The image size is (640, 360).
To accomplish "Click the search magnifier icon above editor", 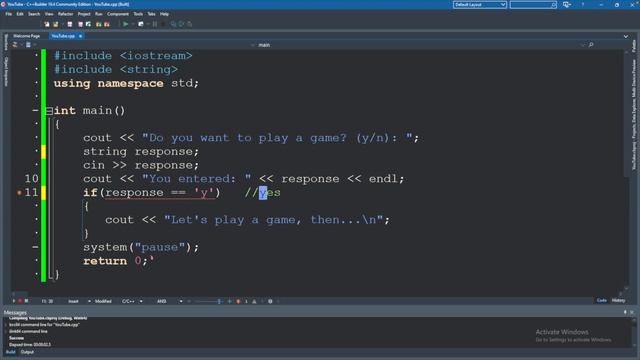I will coord(591,45).
